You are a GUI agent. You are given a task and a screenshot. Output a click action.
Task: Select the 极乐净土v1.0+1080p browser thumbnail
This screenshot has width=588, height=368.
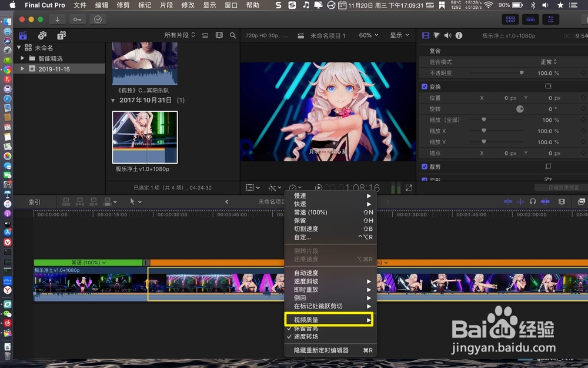(x=145, y=137)
